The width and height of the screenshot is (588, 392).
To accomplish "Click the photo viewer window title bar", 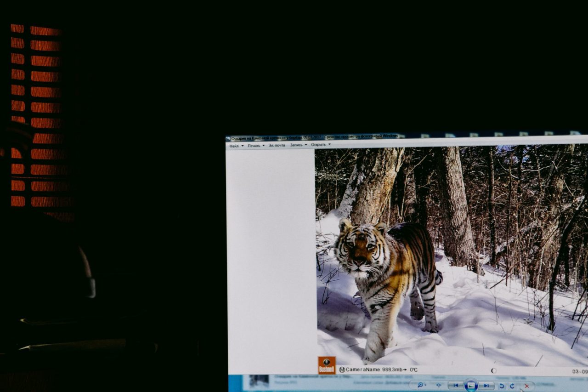I will pyautogui.click(x=312, y=137).
